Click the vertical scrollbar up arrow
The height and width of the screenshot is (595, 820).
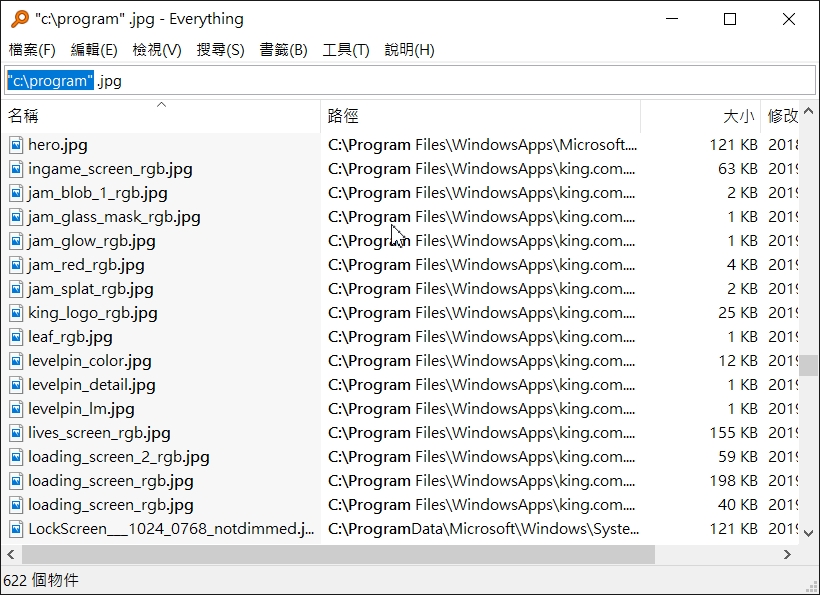(x=808, y=111)
